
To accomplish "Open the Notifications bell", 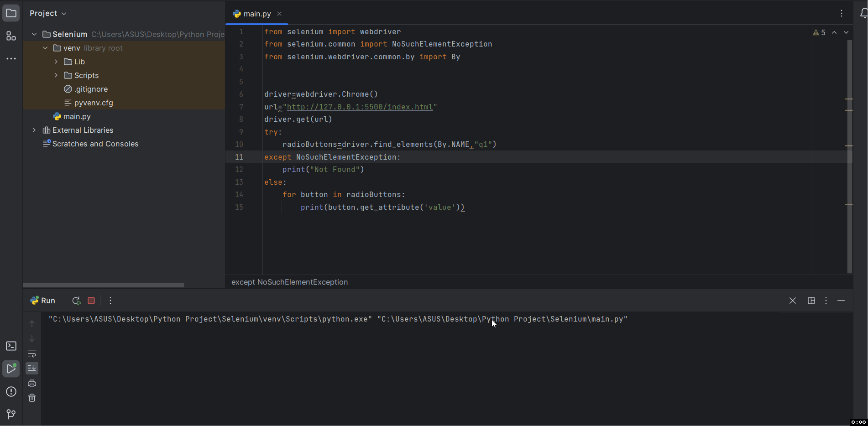I will click(x=863, y=14).
